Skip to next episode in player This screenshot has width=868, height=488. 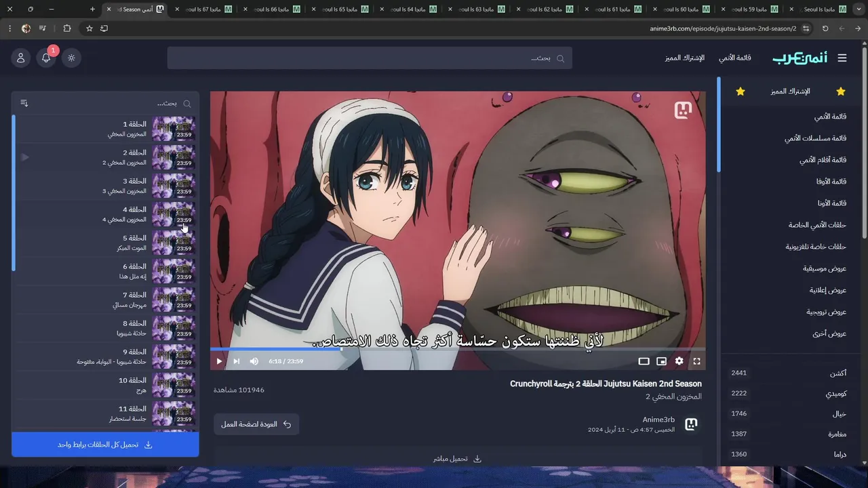(x=237, y=361)
